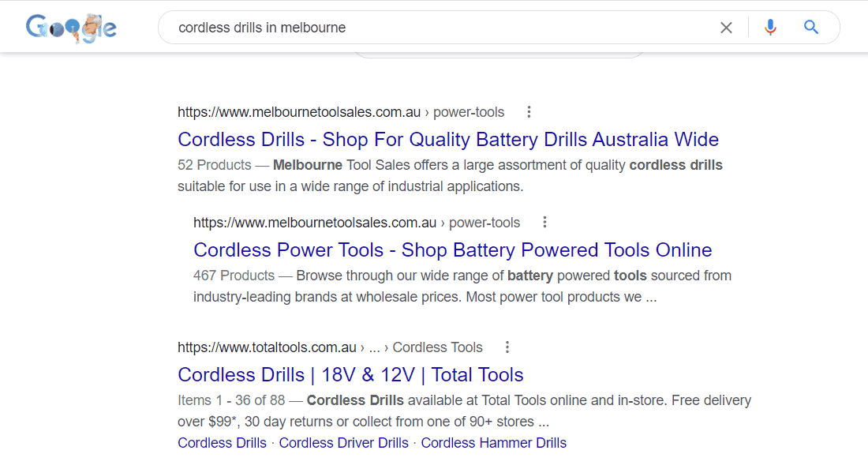This screenshot has width=868, height=469.
Task: Follow the 'Cordless Driver Drills' sitelink
Action: coord(343,443)
